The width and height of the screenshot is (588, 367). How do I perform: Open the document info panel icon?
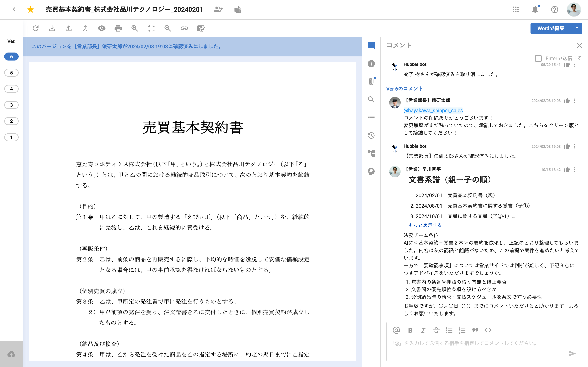(371, 64)
